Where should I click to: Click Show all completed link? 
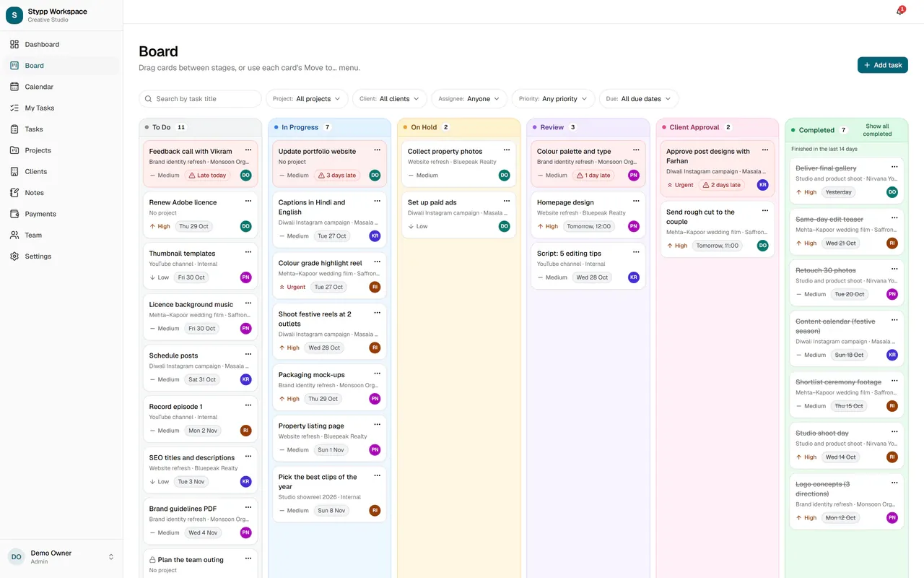click(877, 130)
